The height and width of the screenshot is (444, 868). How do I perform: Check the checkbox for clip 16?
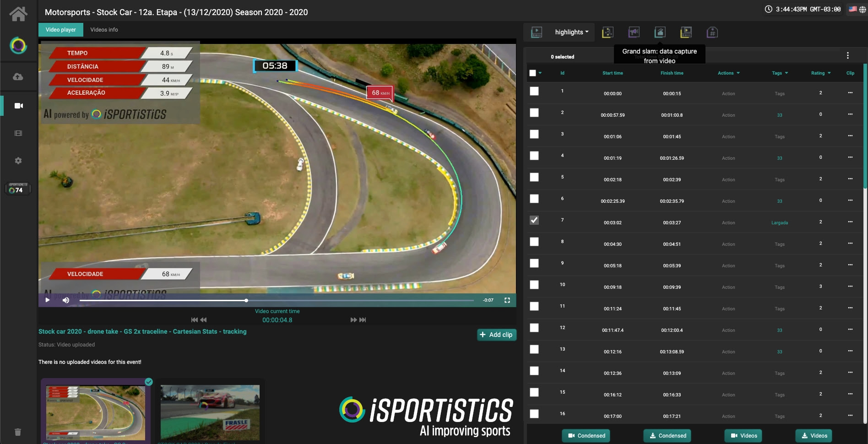click(534, 414)
